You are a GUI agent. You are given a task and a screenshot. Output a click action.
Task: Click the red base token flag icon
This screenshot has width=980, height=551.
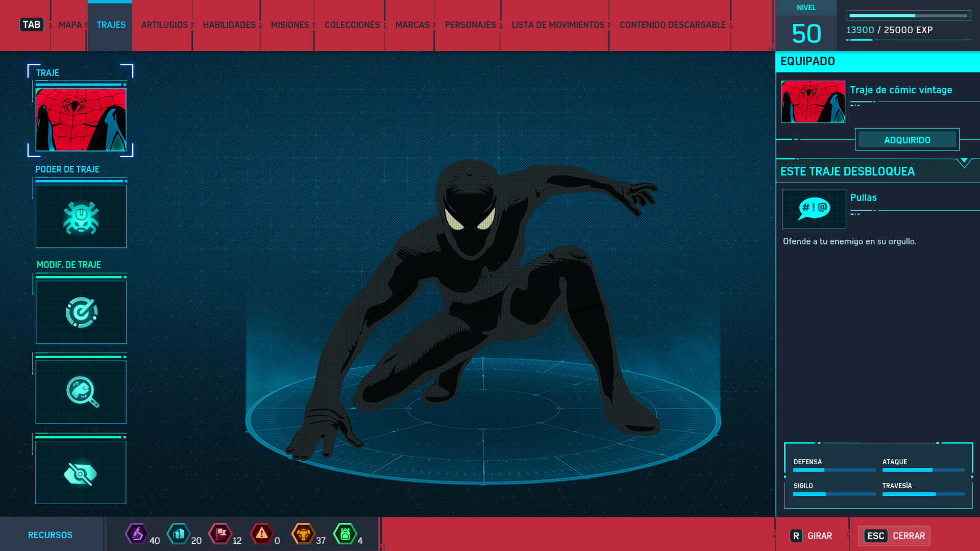[220, 534]
